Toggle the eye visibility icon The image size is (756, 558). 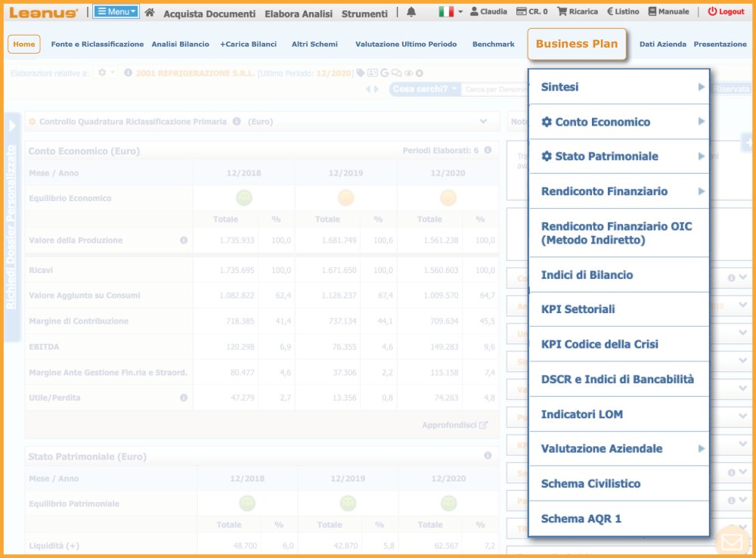[x=408, y=73]
